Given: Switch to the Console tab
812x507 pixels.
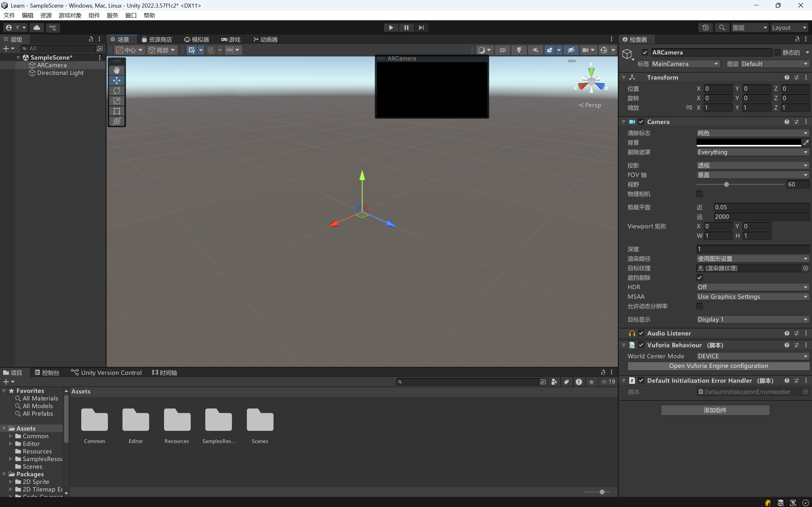Looking at the screenshot, I should [47, 373].
